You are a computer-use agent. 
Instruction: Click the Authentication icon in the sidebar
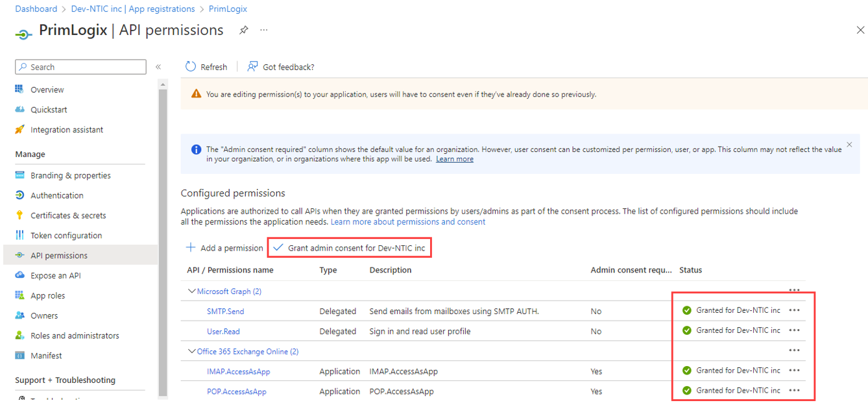(19, 195)
